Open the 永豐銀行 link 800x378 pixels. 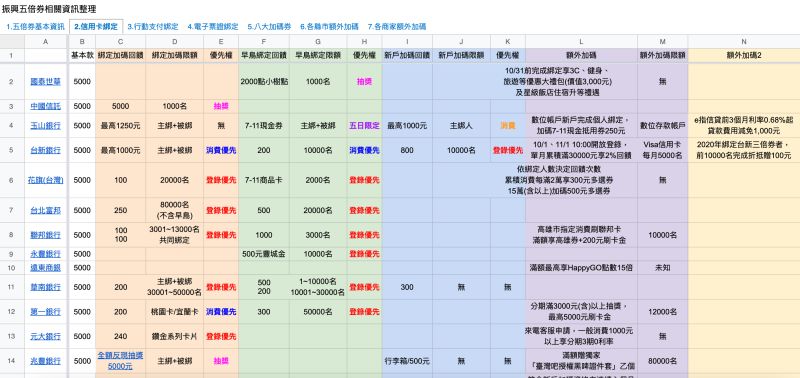(45, 254)
